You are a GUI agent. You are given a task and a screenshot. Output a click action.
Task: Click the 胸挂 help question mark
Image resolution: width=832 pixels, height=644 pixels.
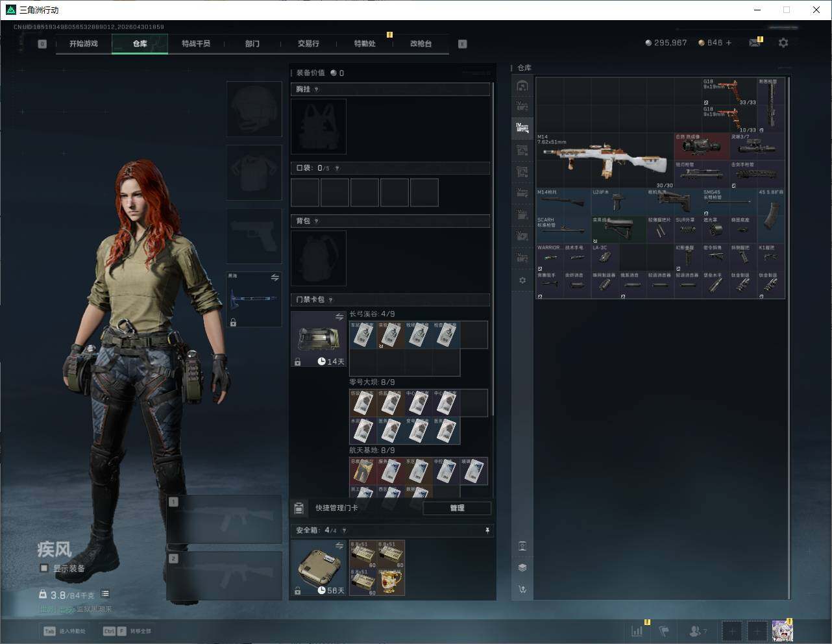317,90
